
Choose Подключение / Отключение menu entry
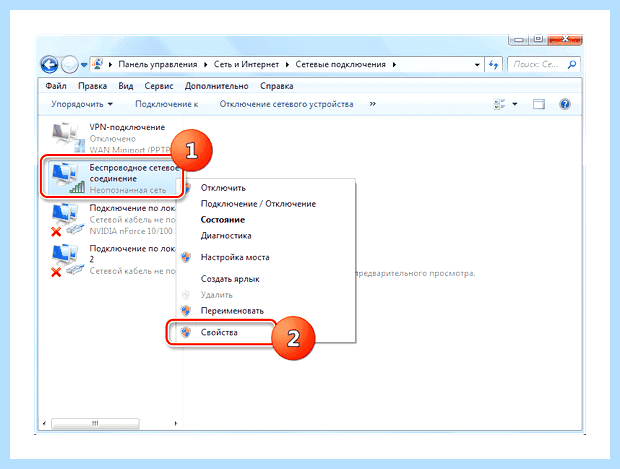click(258, 204)
